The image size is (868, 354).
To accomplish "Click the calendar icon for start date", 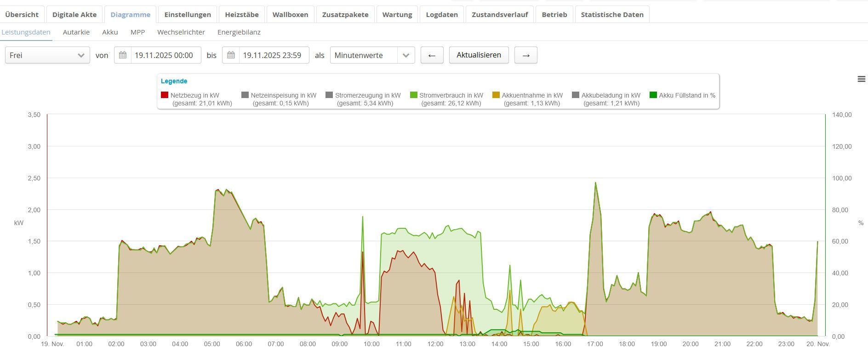I will pyautogui.click(x=123, y=55).
